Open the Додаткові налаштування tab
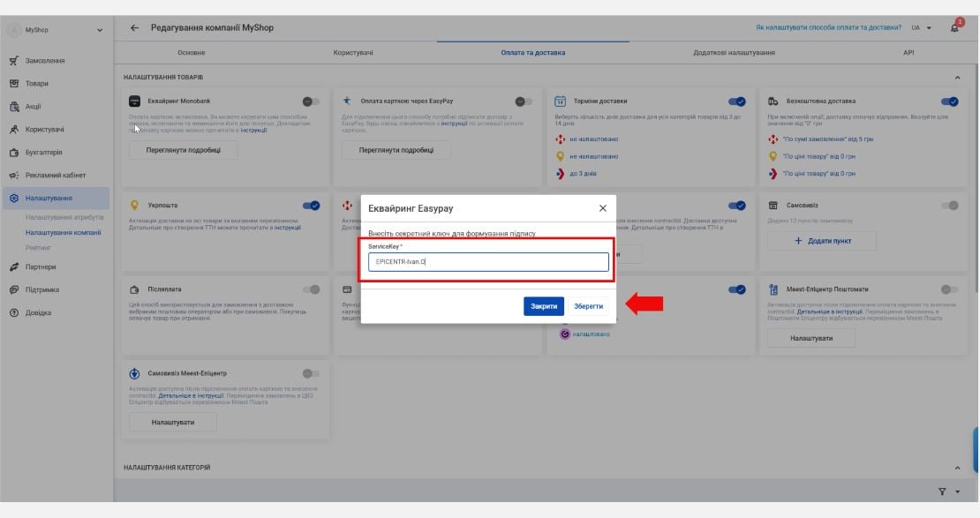This screenshot has height=518, width=980. tap(734, 52)
